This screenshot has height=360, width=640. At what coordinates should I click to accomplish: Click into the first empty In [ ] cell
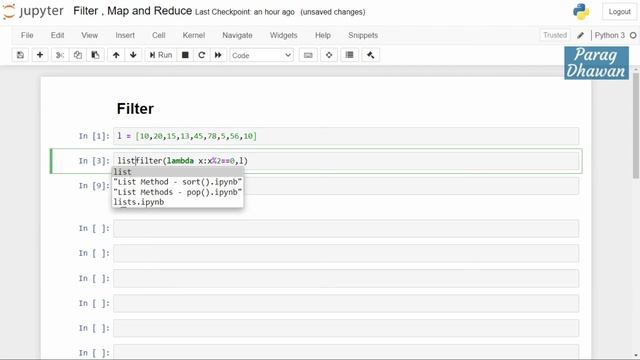[x=346, y=229]
